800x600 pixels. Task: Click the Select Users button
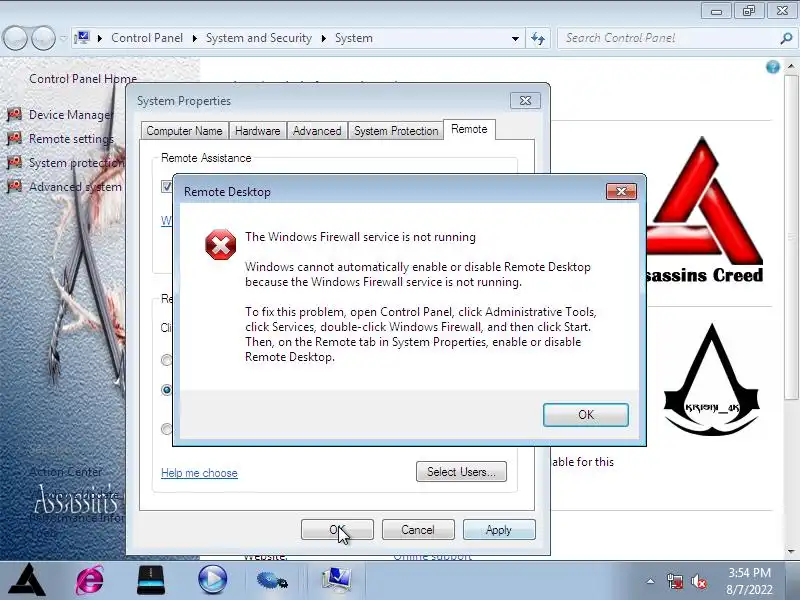pyautogui.click(x=461, y=472)
